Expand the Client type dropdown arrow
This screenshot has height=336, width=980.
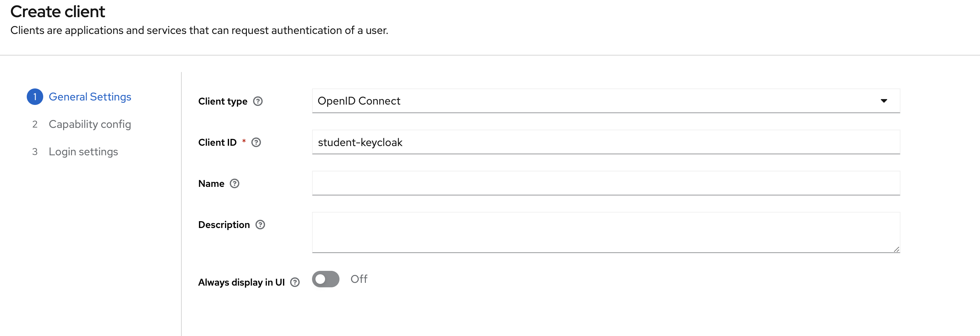tap(884, 101)
